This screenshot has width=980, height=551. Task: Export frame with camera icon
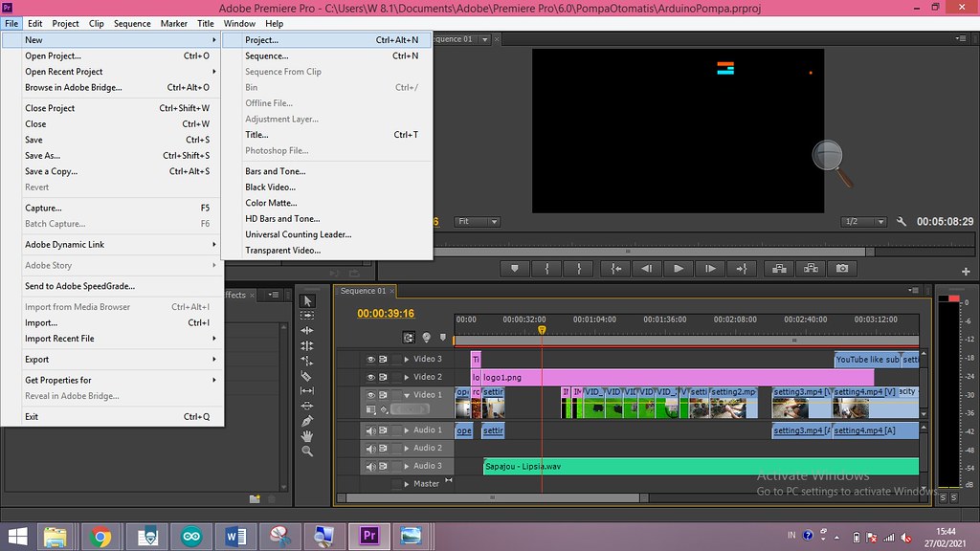click(x=842, y=269)
